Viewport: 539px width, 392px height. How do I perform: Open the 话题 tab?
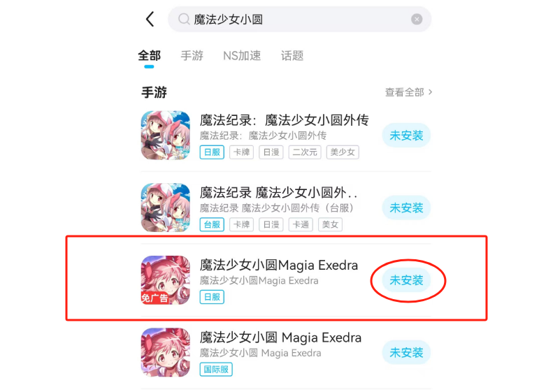pos(292,56)
